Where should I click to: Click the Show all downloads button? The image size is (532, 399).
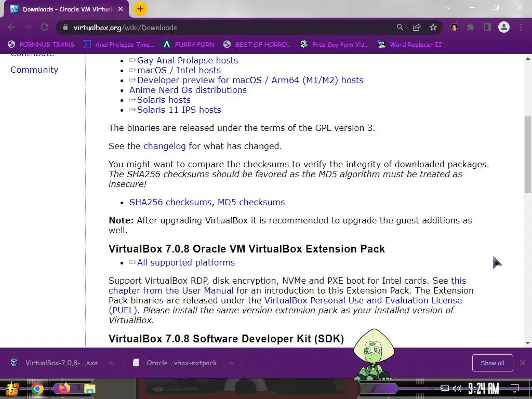(493, 363)
